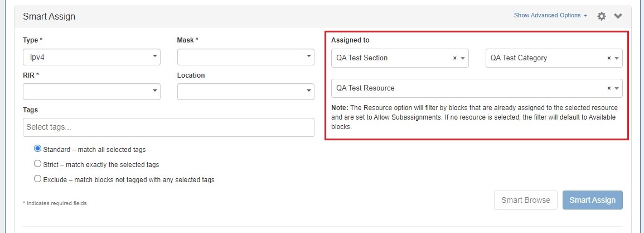Screen dimensions: 644x233
Task: Clear the QA Test Category selection
Action: 609,58
